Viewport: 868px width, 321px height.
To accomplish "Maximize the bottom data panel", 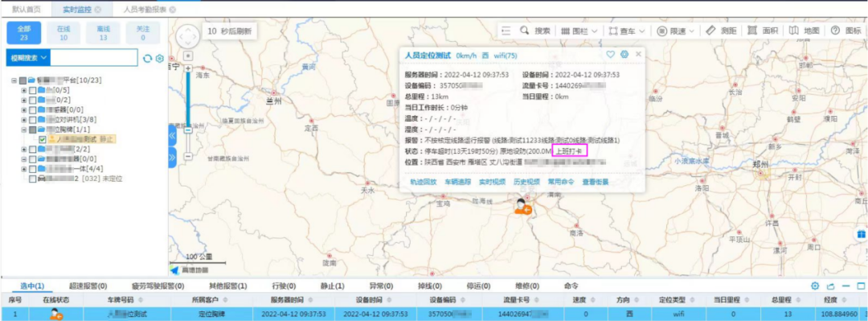I will [x=860, y=286].
